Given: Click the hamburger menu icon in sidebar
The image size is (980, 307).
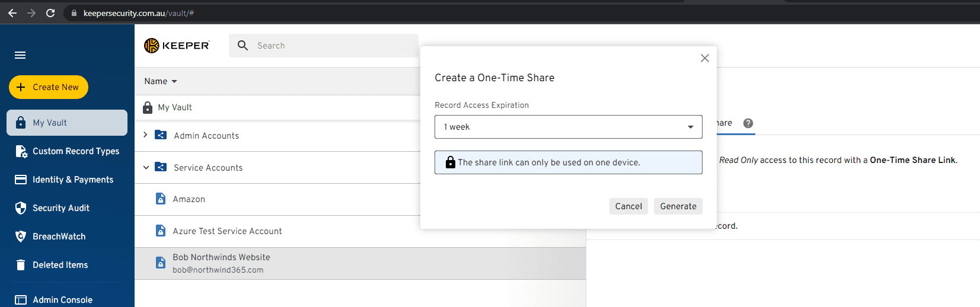Looking at the screenshot, I should pyautogui.click(x=20, y=55).
